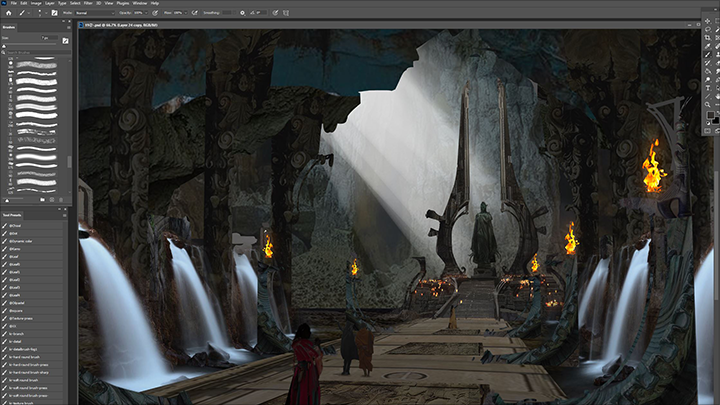Viewport: 720px width, 405px height.
Task: Open the Layer menu
Action: pyautogui.click(x=50, y=3)
